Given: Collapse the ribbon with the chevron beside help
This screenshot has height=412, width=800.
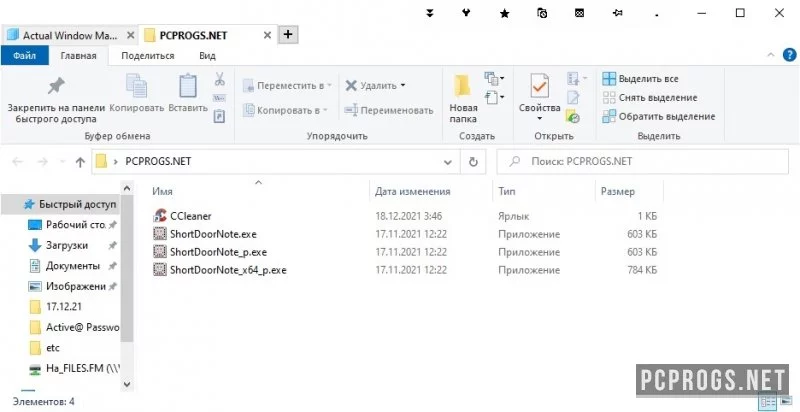Looking at the screenshot, I should click(771, 55).
